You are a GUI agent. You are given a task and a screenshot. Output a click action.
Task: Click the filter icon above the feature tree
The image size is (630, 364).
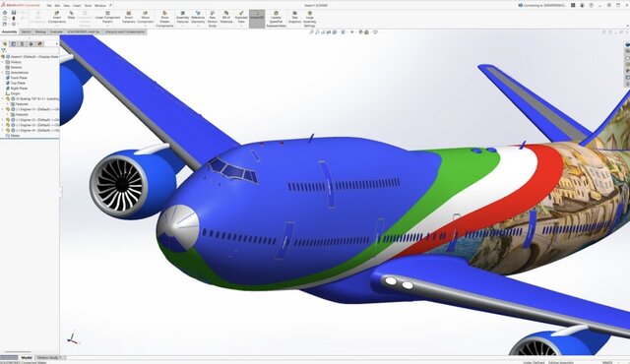coord(4,50)
